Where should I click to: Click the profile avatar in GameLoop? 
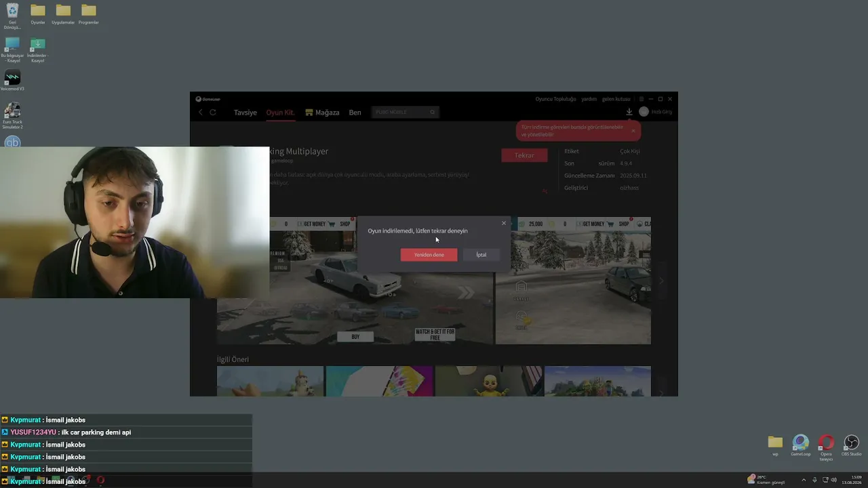(644, 112)
